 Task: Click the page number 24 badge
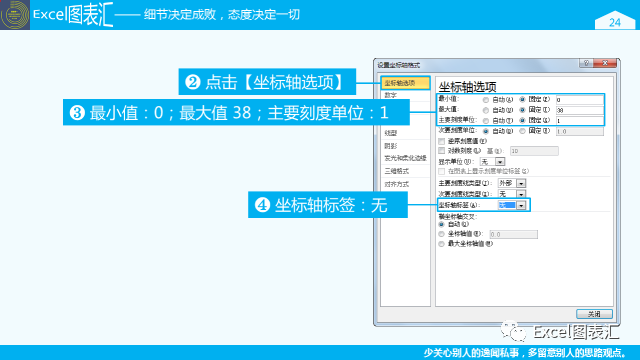pos(615,20)
